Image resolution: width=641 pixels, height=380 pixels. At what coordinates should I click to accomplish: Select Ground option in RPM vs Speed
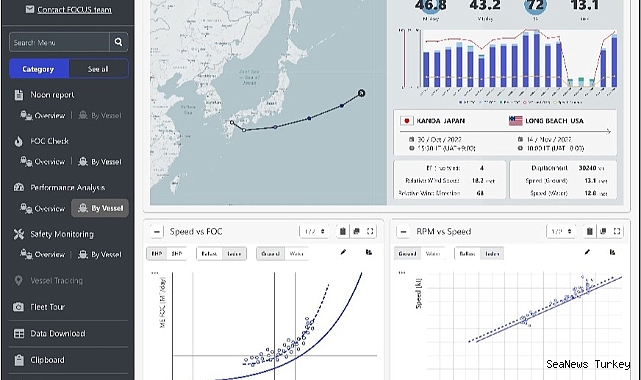[407, 254]
